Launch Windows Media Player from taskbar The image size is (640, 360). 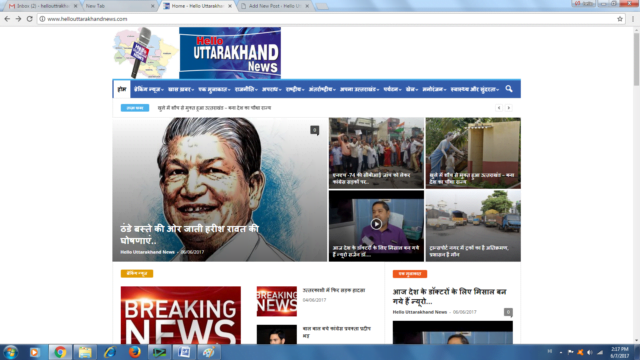(x=35, y=352)
